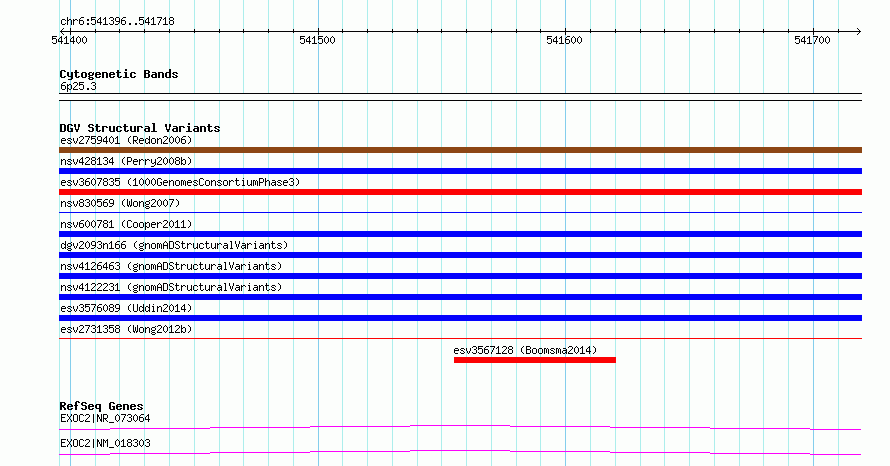Image resolution: width=890 pixels, height=466 pixels.
Task: Click ruler tick labeled 541500
Action: [317, 40]
